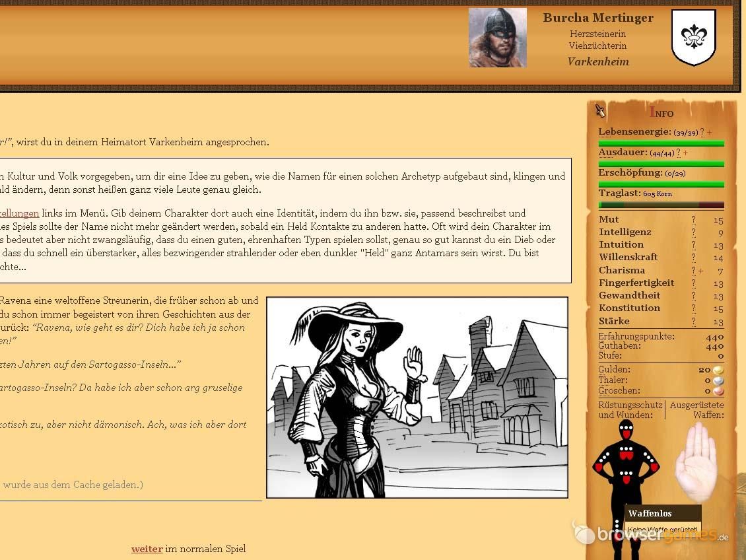Follow the 'weiter' link at the bottom
Image resolution: width=746 pixels, height=560 pixels.
click(147, 549)
